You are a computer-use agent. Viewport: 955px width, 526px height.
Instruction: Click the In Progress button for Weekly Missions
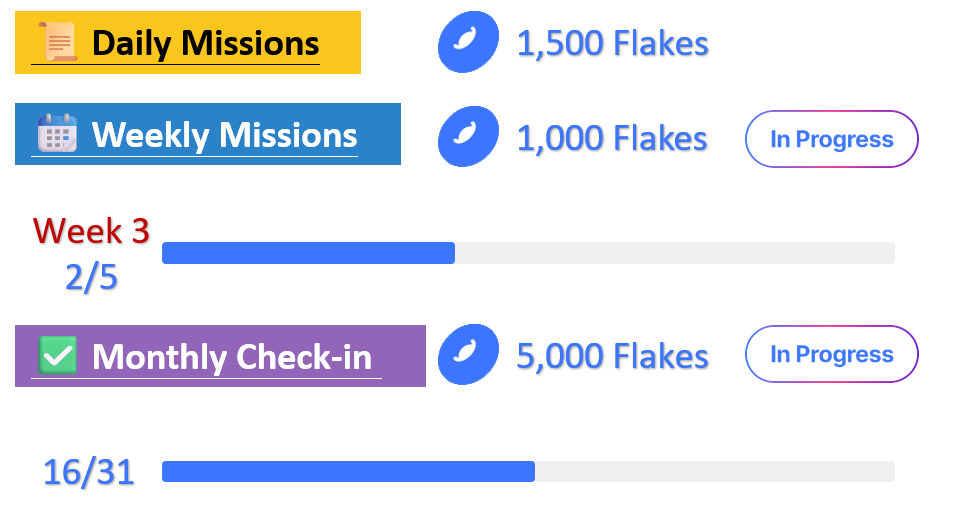coord(831,139)
